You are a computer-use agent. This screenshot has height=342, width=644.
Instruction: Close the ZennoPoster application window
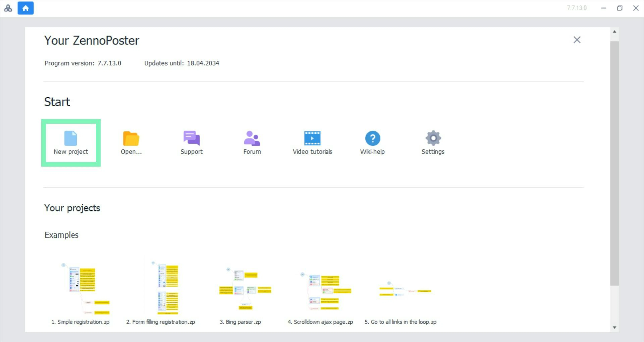tap(636, 8)
